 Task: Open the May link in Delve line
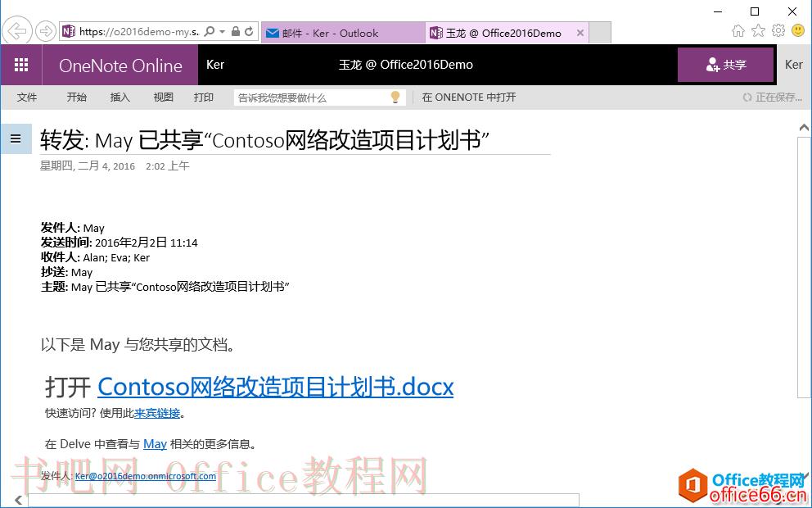tap(155, 444)
